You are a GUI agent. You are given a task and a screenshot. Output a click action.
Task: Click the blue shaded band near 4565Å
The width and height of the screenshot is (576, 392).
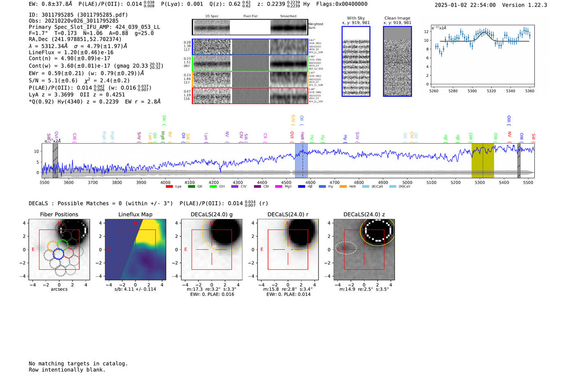tap(301, 161)
